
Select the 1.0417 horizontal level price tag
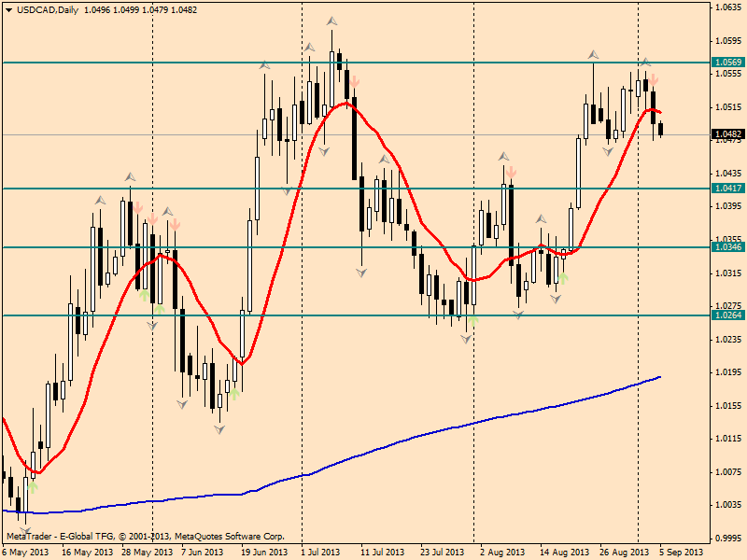(x=728, y=189)
